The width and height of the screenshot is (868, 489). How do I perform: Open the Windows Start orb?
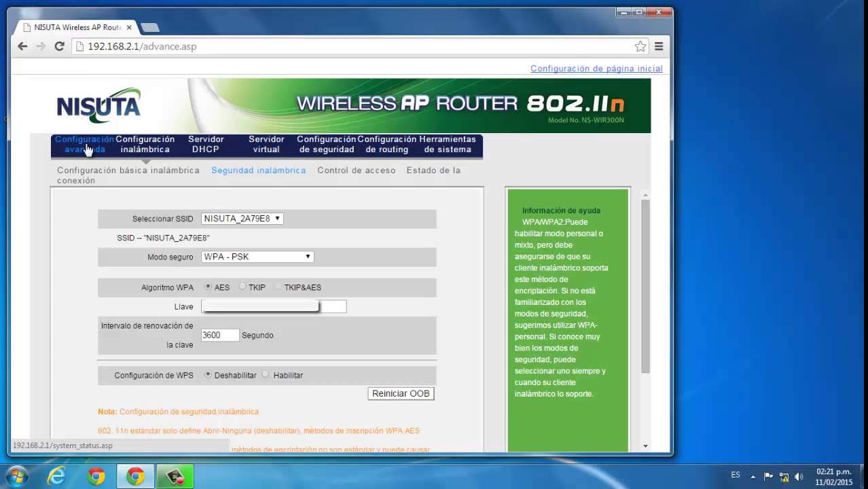coord(16,476)
